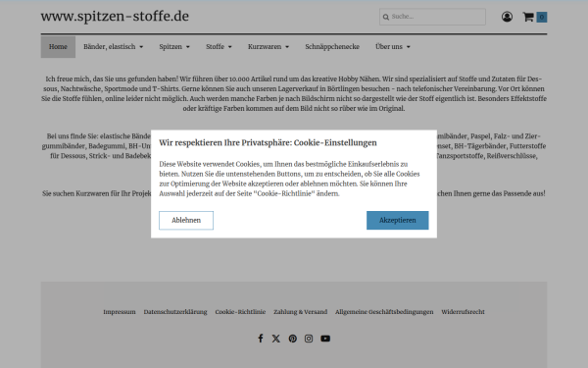
Task: Accept cookies with Akzeptieren button
Action: pyautogui.click(x=398, y=220)
